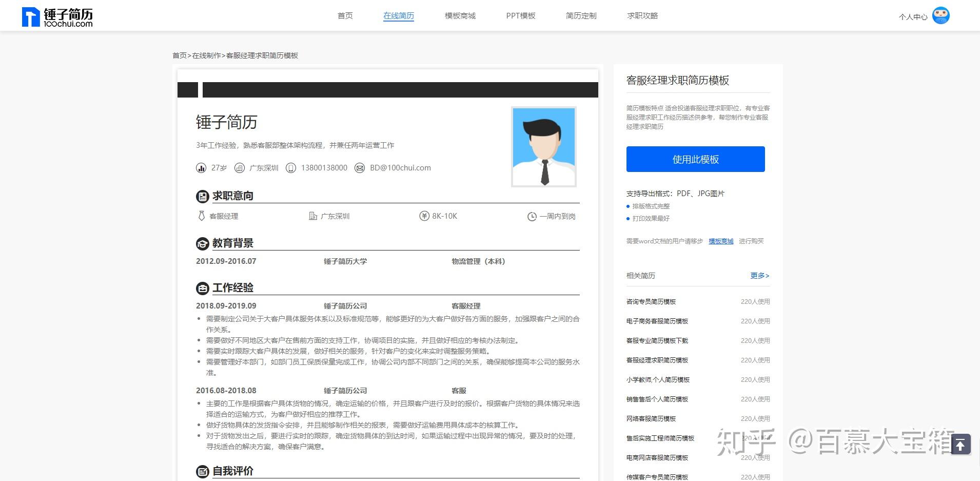The width and height of the screenshot is (980, 481).
Task: Click the 打印效果最好 bullet
Action: (651, 219)
